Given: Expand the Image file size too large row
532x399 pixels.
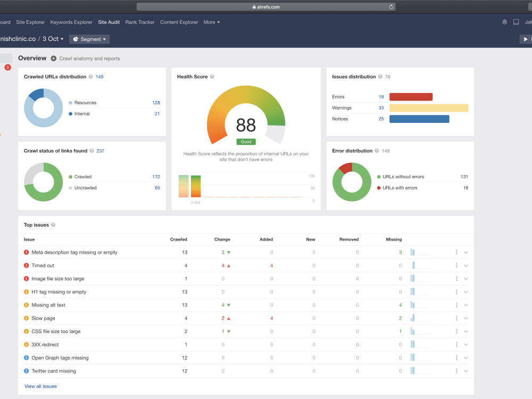Looking at the screenshot, I should (466, 279).
